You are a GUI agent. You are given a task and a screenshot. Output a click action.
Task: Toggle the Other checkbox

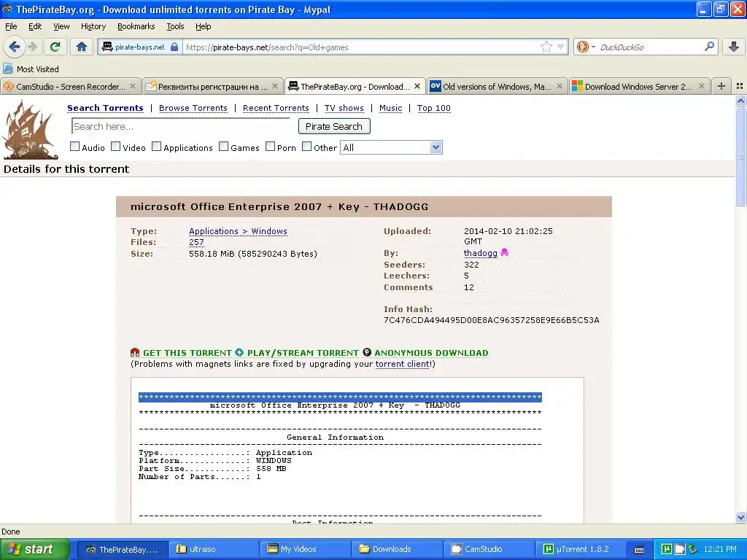pyautogui.click(x=307, y=146)
